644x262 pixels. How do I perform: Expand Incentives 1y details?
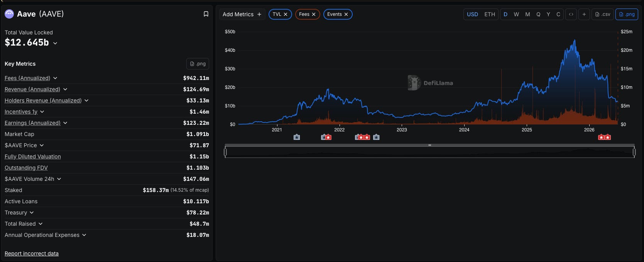tap(42, 112)
